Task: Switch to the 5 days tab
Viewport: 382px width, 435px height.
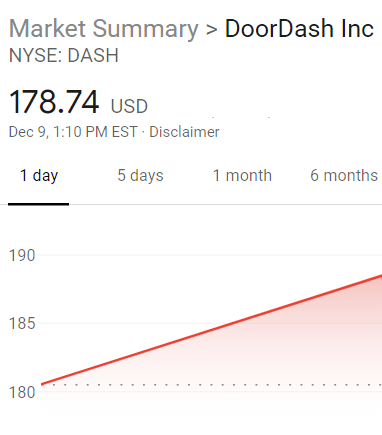Action: click(x=140, y=176)
